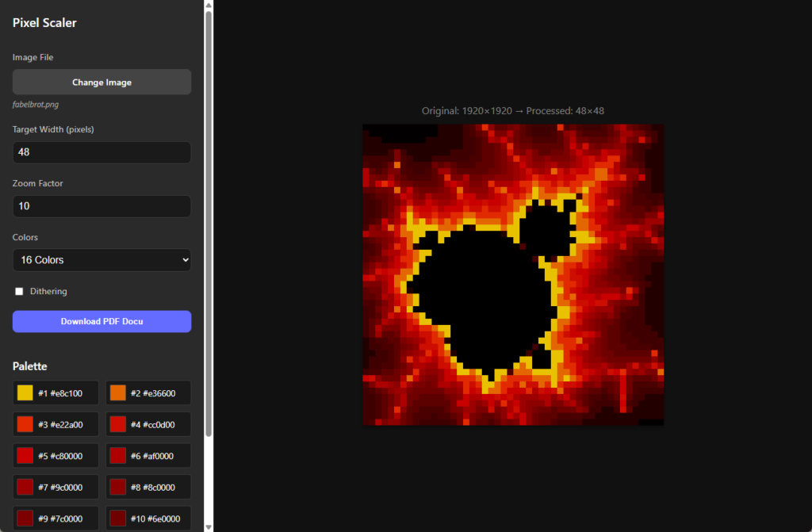This screenshot has height=532, width=812.
Task: Click the sidebar scrollbar up arrow
Action: point(209,5)
